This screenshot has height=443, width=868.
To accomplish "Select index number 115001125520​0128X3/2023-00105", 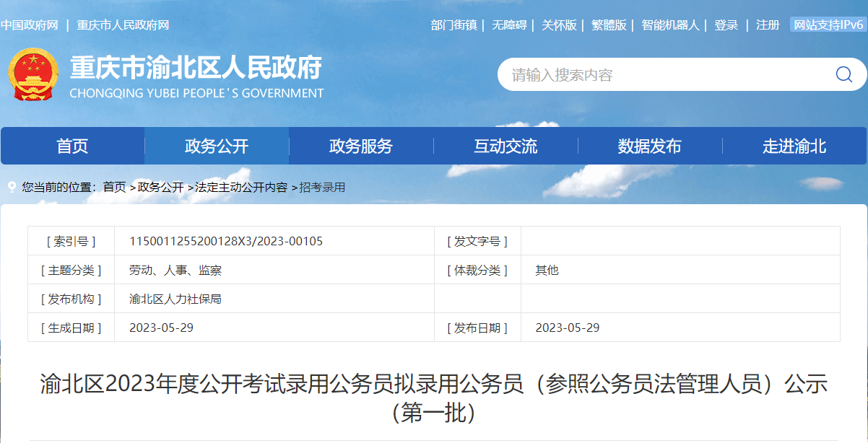I will click(x=226, y=241).
